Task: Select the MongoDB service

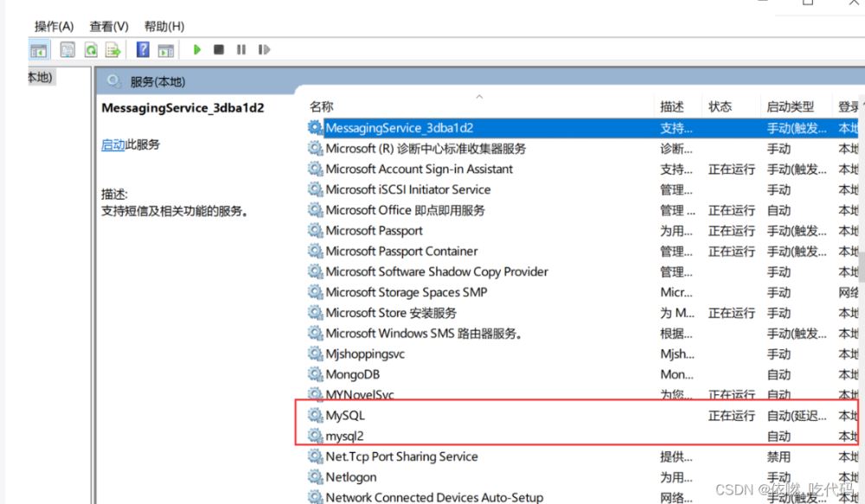Action: point(353,374)
